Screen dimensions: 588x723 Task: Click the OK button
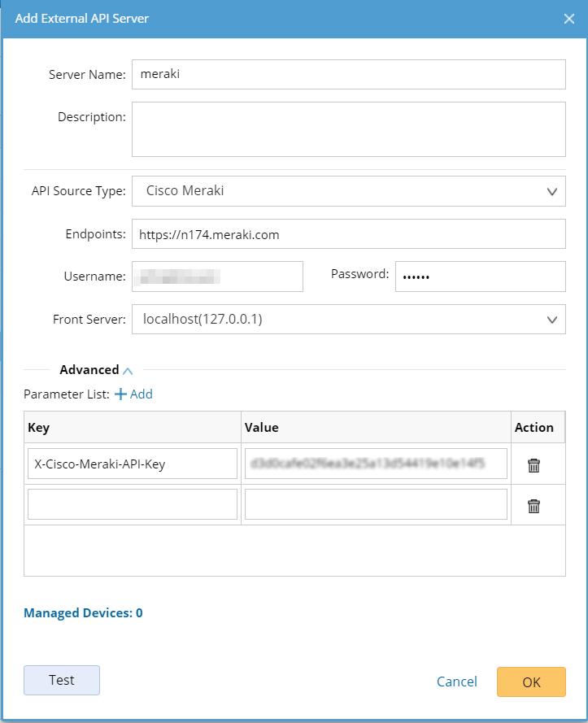click(x=531, y=682)
